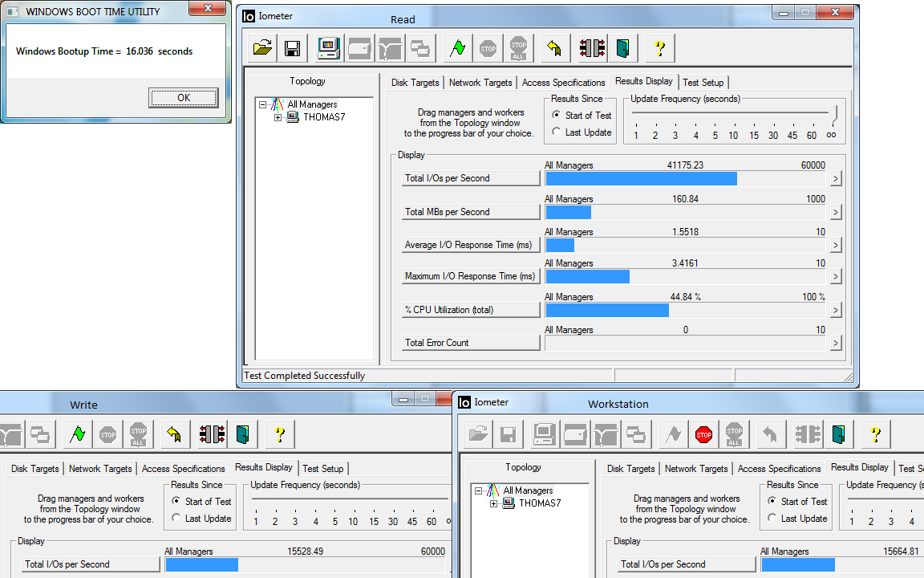Open Disk Targets tab in Workstation window
The height and width of the screenshot is (578, 924).
630,469
